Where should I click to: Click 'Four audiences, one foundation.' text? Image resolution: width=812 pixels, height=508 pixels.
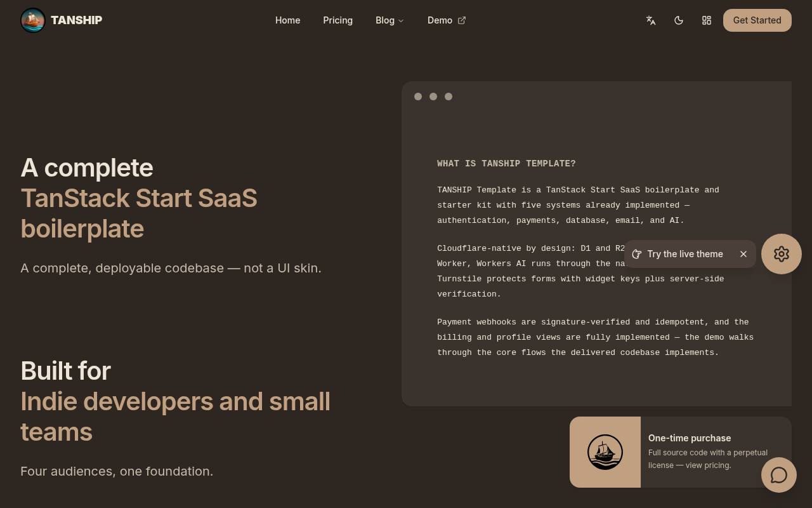click(x=117, y=471)
